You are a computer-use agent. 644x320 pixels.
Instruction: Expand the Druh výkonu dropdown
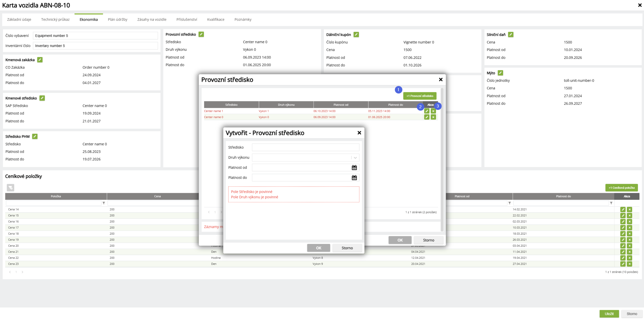[355, 157]
